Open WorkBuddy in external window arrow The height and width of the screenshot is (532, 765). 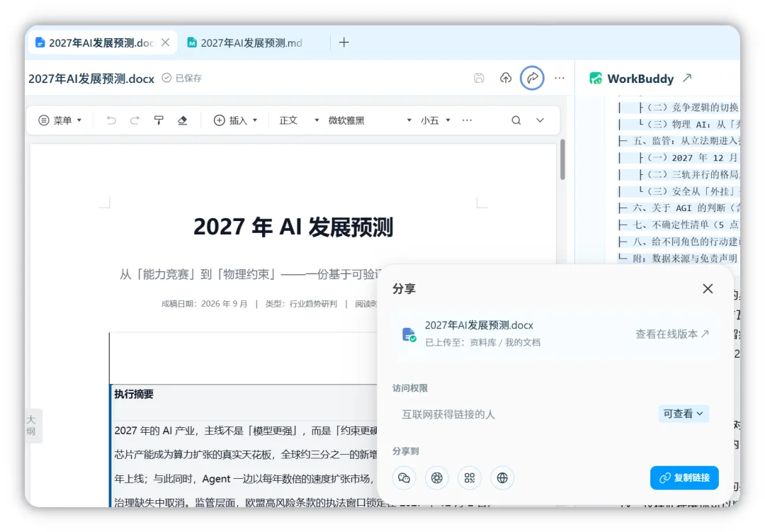point(687,78)
